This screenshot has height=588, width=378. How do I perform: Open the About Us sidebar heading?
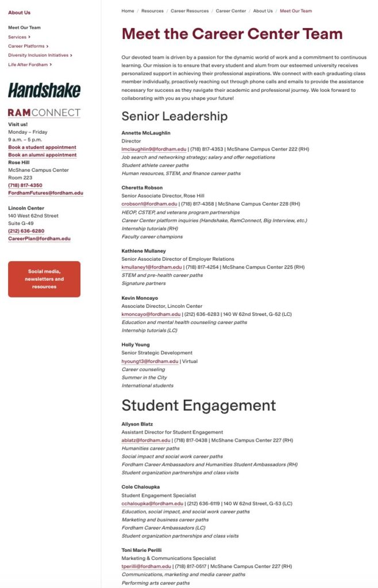(20, 13)
